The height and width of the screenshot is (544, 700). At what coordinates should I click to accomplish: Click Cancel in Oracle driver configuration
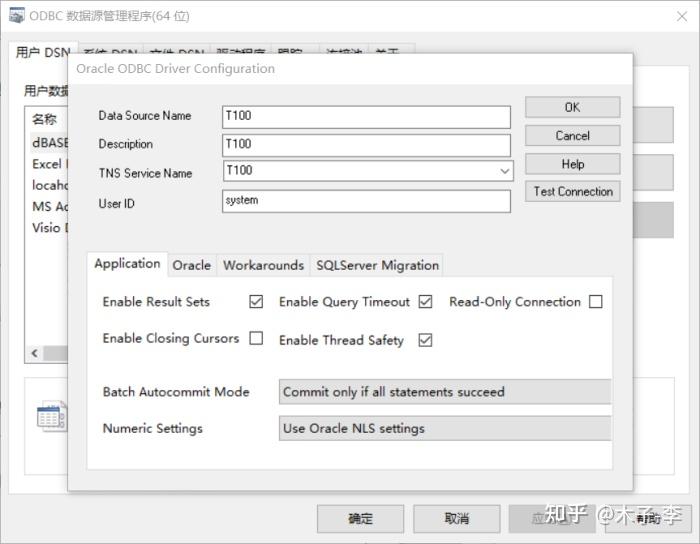pos(572,136)
